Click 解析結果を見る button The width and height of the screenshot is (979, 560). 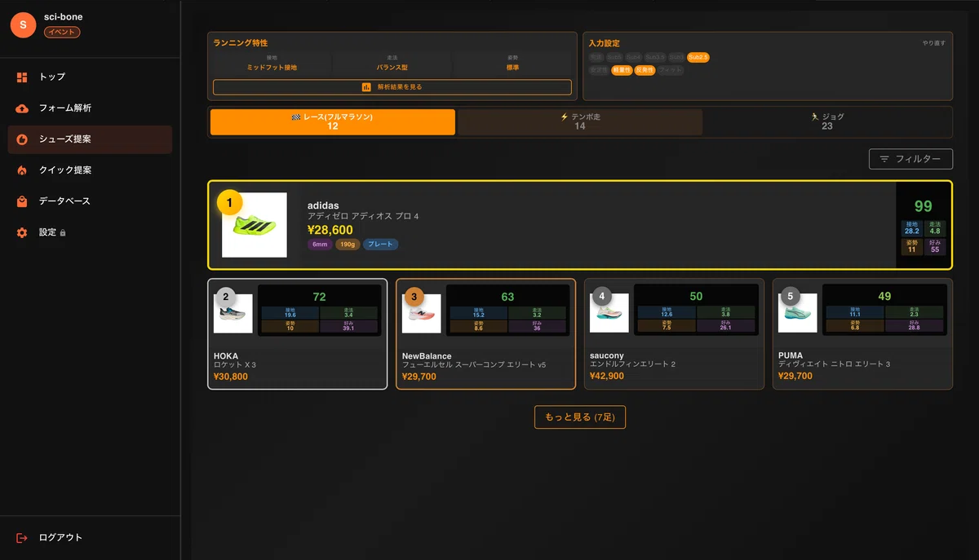pyautogui.click(x=392, y=86)
